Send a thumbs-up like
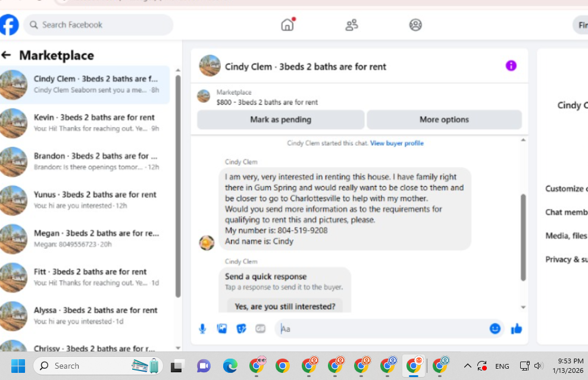Image resolution: width=588 pixels, height=380 pixels. 517,329
